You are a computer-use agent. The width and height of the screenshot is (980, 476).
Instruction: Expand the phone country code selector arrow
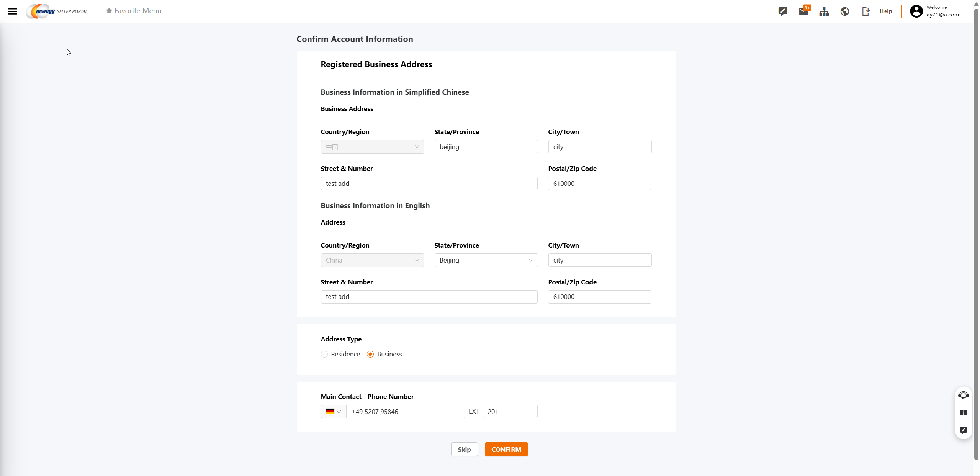click(339, 412)
